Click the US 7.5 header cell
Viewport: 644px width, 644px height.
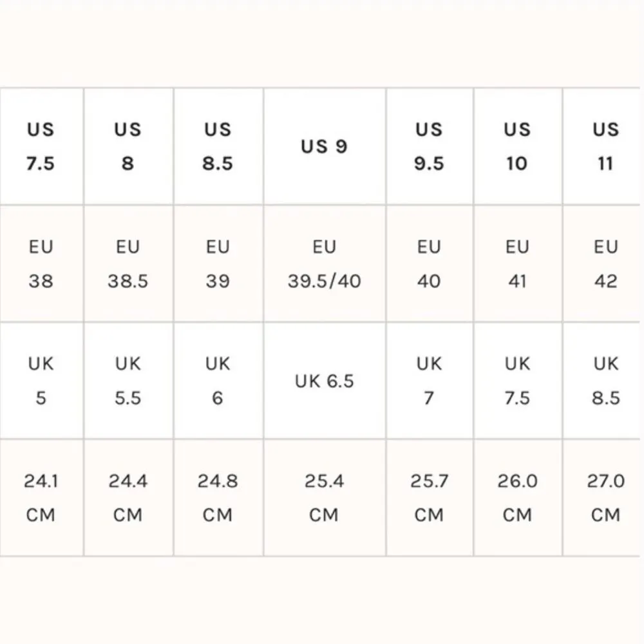41,147
